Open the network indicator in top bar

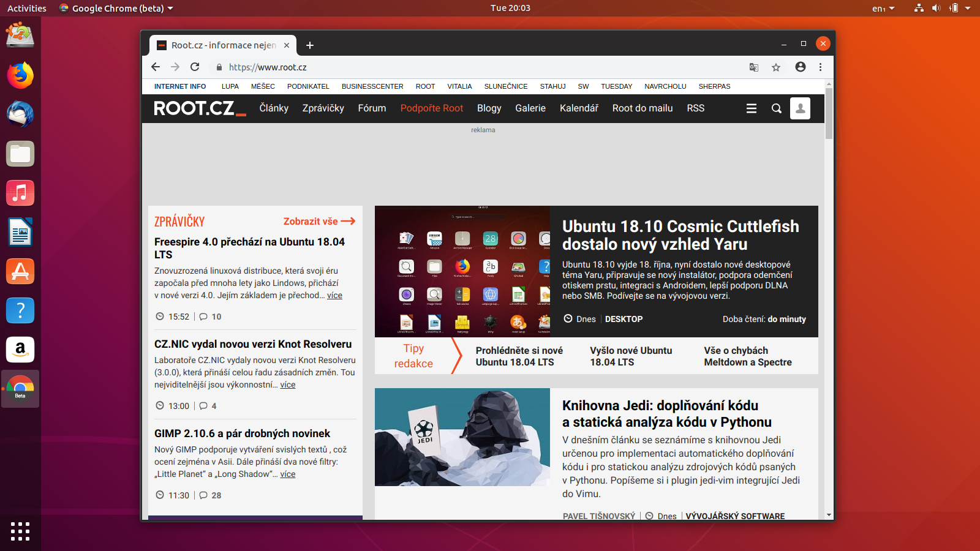(919, 8)
